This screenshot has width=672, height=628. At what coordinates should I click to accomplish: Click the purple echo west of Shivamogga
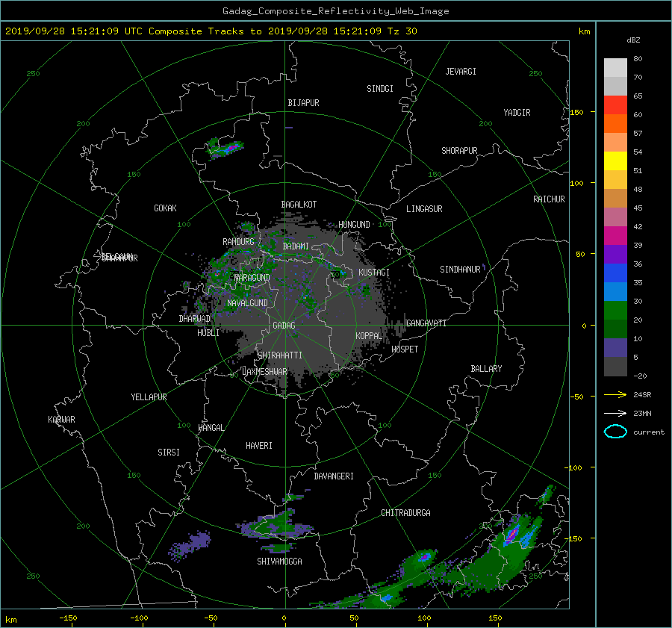click(190, 545)
